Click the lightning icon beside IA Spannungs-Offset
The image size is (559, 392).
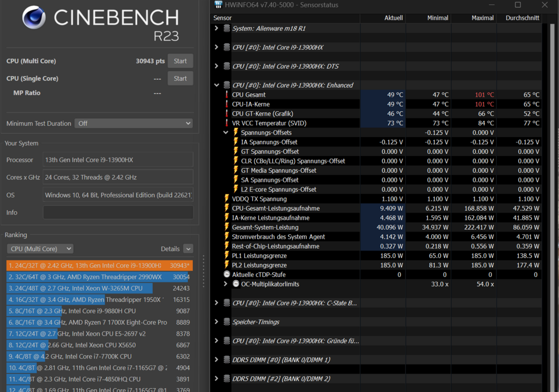click(x=236, y=142)
